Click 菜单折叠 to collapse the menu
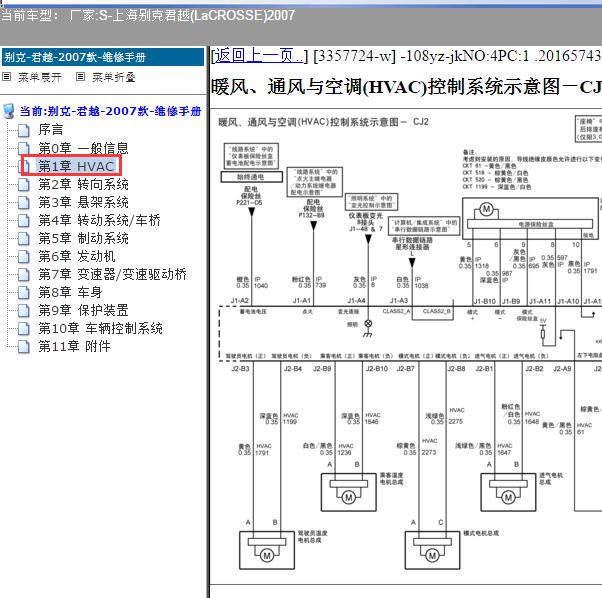This screenshot has height=598, width=602. [114, 77]
